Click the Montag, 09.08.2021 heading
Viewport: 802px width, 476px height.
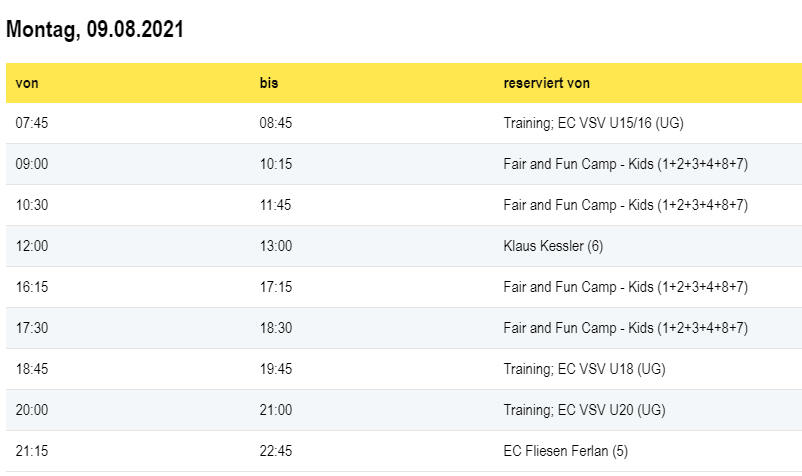coord(95,30)
